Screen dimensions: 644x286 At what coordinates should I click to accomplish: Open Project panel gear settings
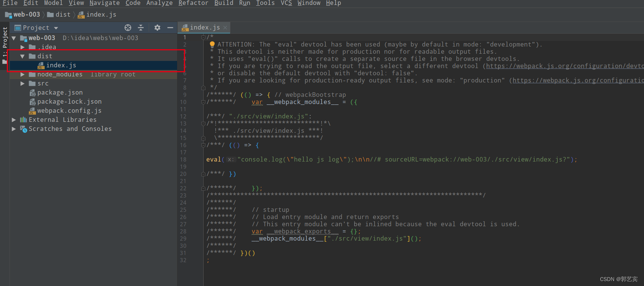click(x=157, y=28)
